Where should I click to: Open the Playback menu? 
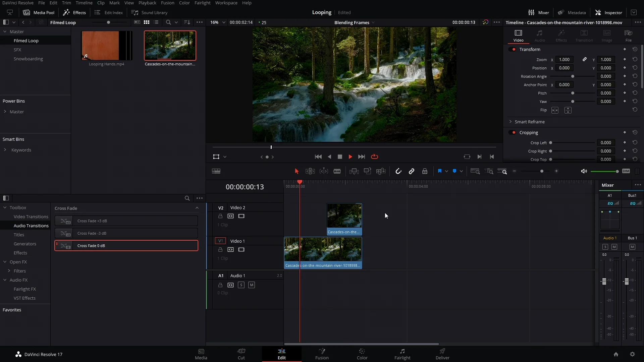pos(147,3)
